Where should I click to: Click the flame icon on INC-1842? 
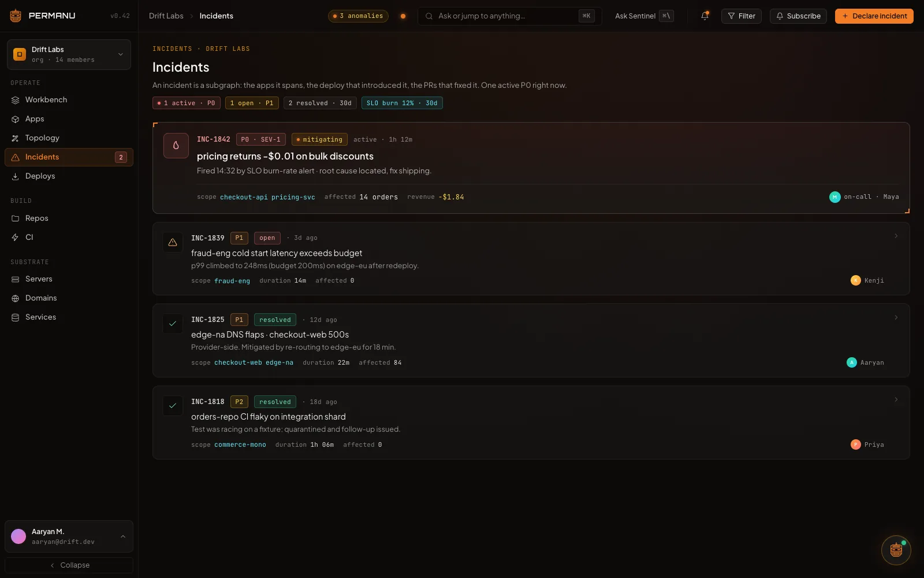point(176,146)
